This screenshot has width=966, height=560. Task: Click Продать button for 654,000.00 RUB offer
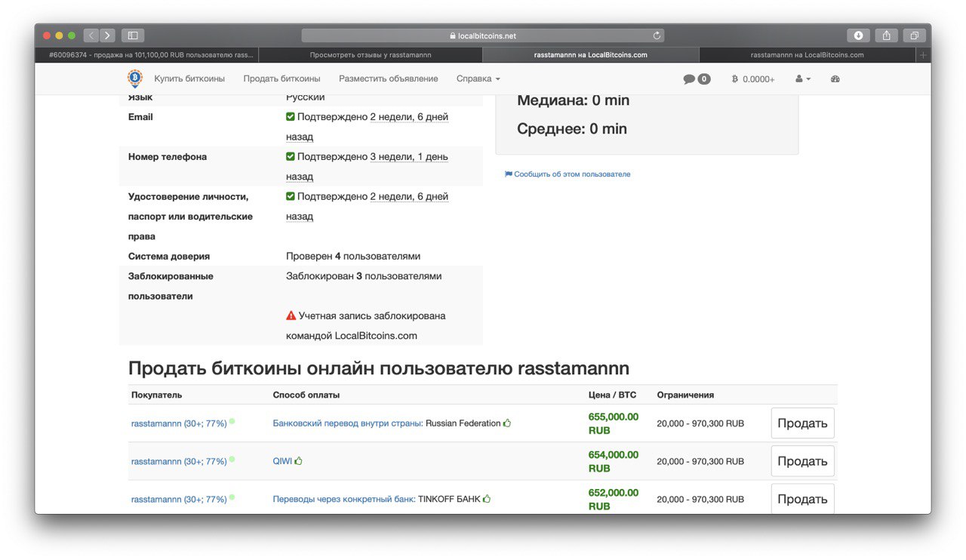802,461
